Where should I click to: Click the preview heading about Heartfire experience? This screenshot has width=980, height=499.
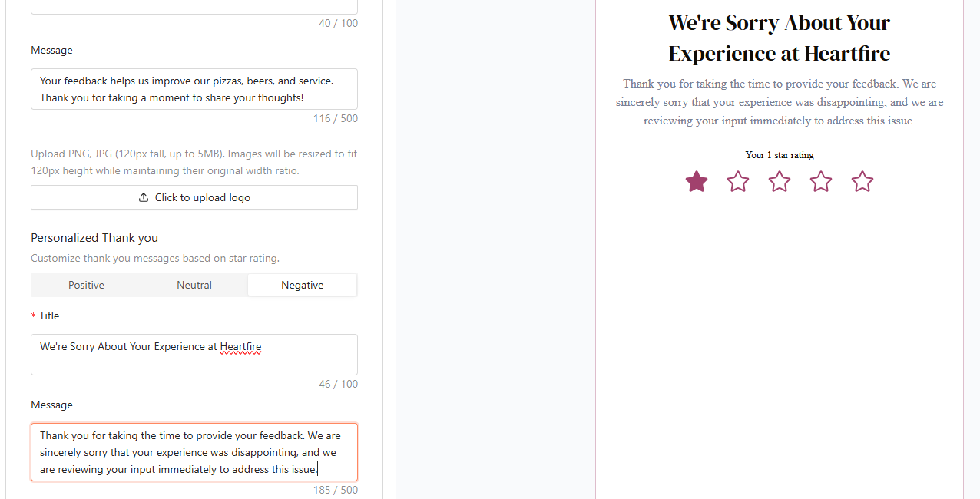779,38
